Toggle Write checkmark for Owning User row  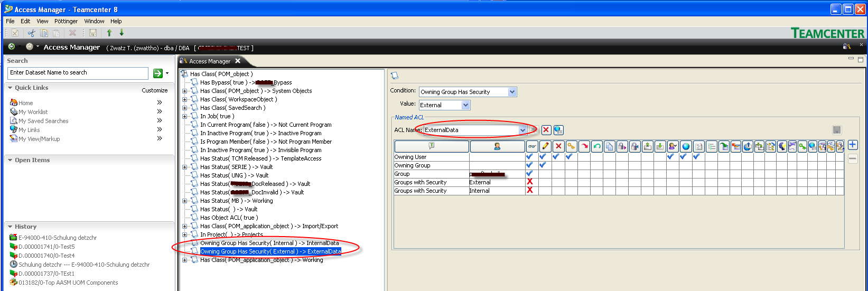point(543,157)
